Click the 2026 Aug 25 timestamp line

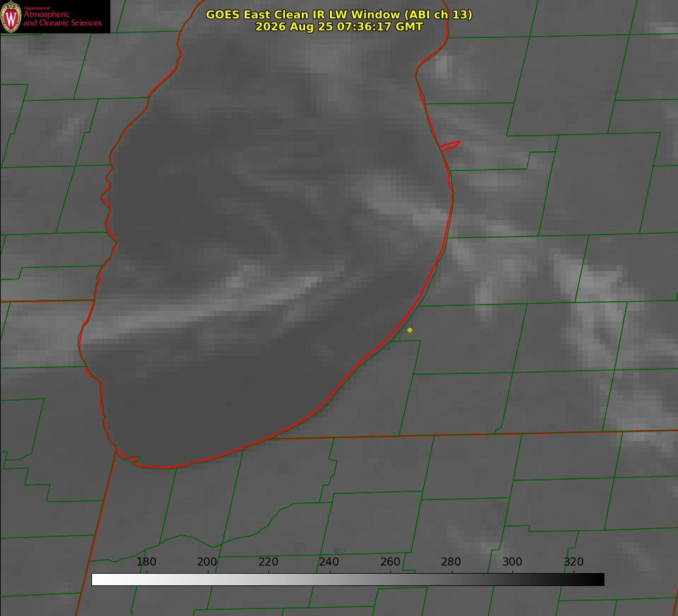tap(339, 27)
